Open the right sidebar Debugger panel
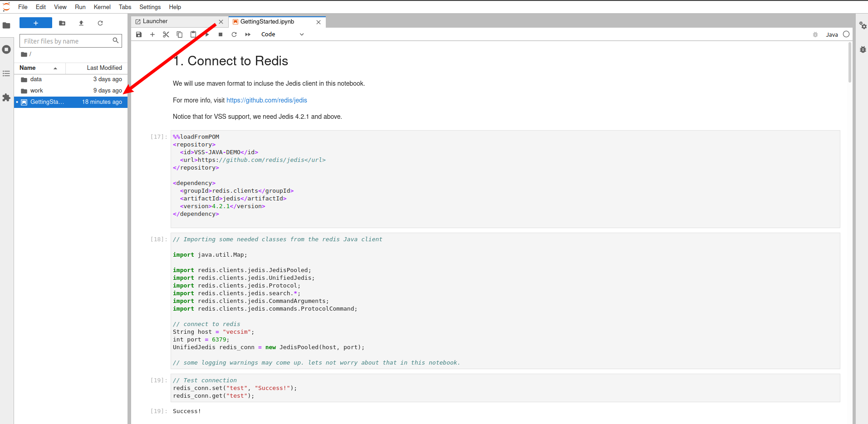 (863, 49)
